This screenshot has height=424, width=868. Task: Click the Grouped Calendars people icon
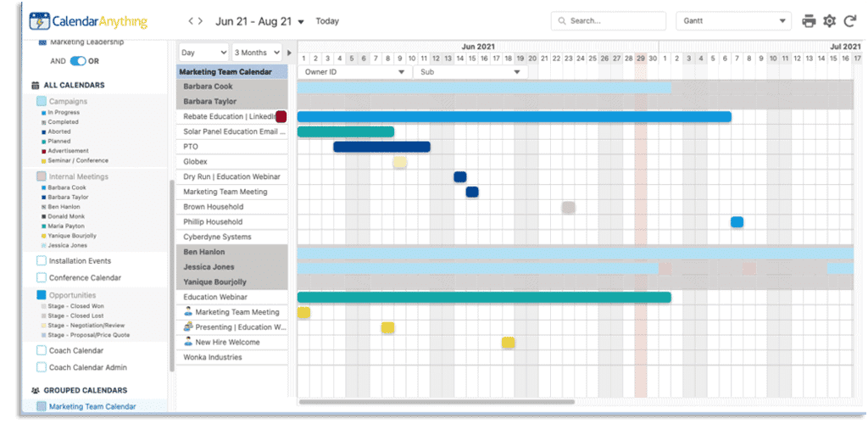pyautogui.click(x=35, y=390)
